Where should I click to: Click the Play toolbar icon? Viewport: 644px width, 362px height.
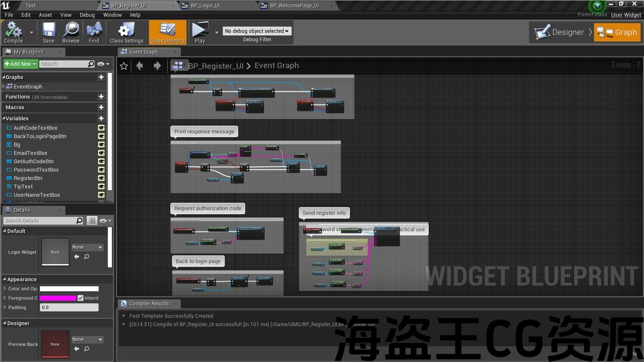click(200, 30)
